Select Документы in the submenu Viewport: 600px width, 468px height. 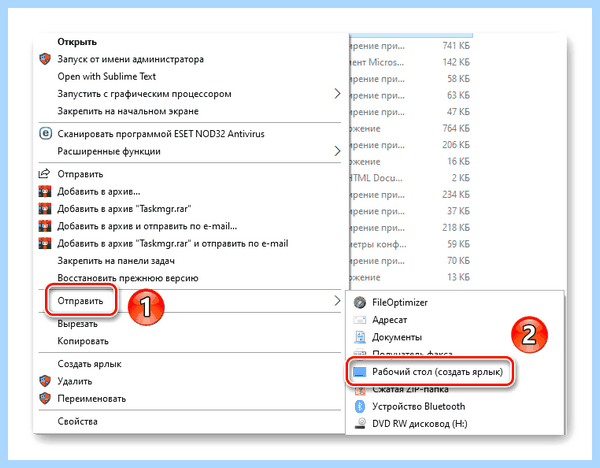tap(397, 337)
